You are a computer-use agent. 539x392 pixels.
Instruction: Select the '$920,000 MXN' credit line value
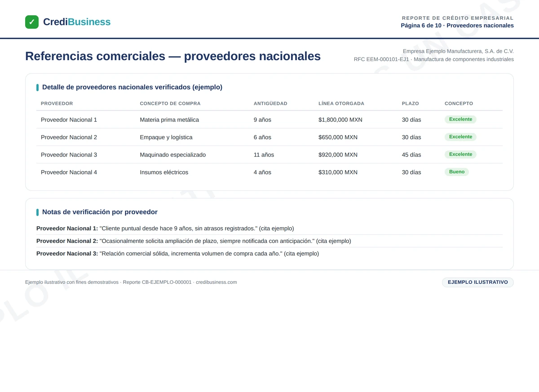(338, 155)
